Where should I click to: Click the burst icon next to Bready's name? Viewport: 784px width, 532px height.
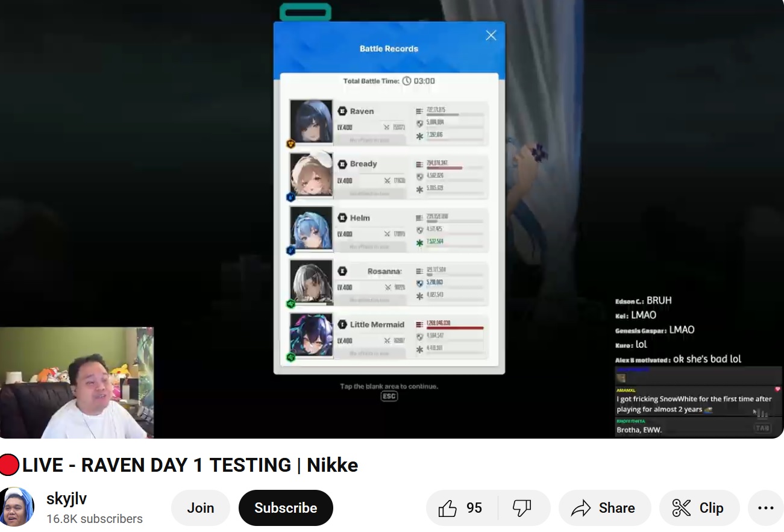(x=342, y=164)
